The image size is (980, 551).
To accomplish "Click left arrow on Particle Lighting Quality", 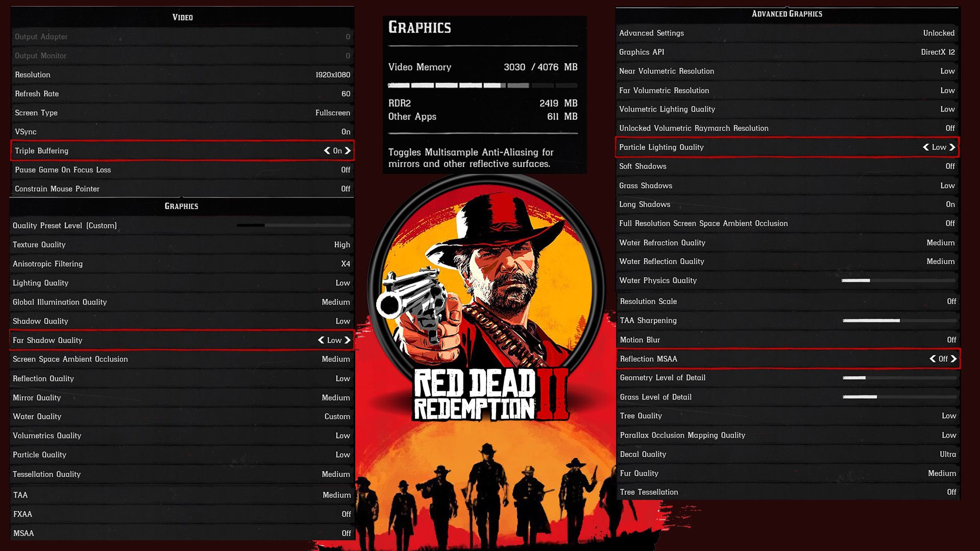I will (x=926, y=147).
